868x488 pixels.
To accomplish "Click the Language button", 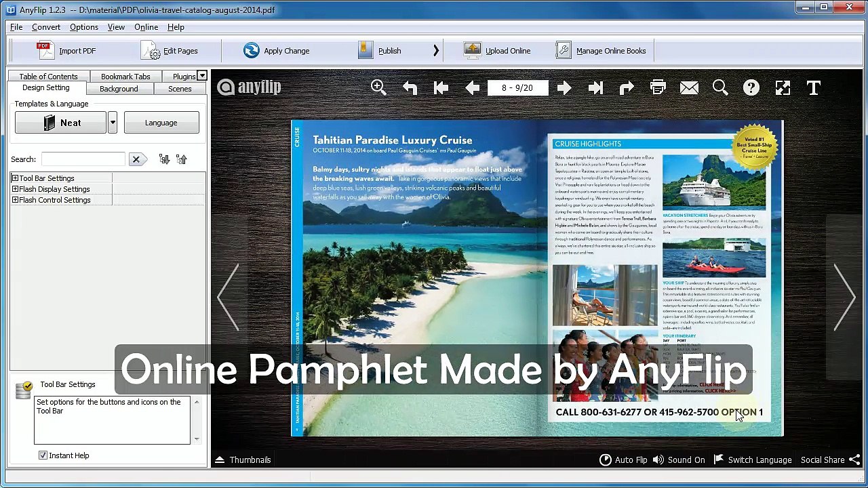I will [161, 123].
